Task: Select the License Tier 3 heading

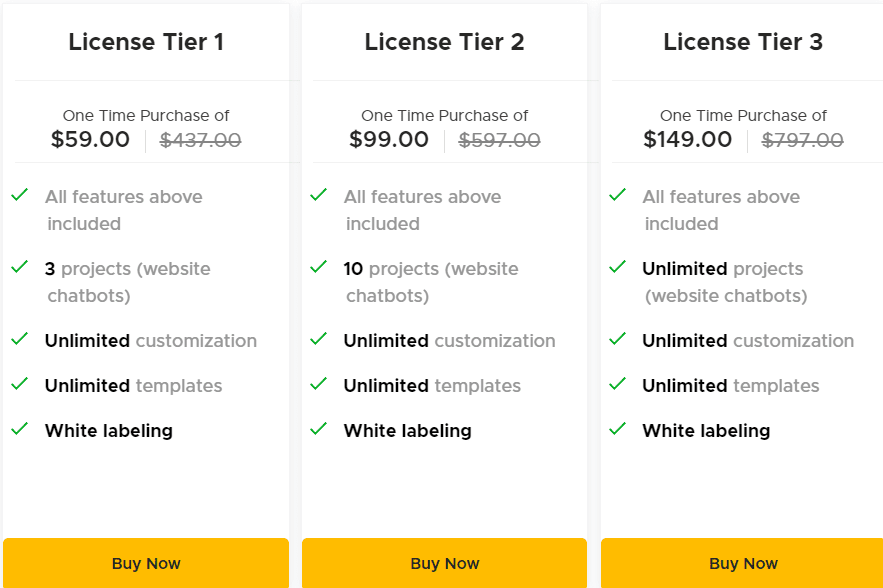Action: [743, 42]
